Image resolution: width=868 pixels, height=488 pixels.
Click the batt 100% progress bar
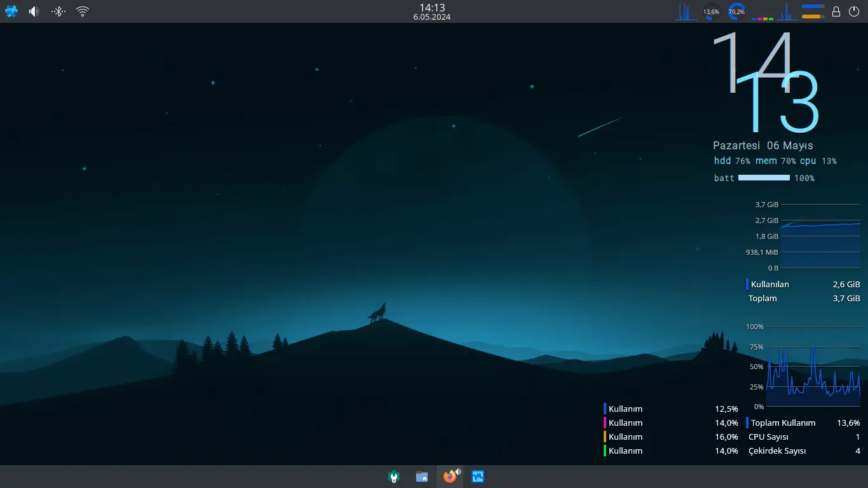click(x=764, y=178)
